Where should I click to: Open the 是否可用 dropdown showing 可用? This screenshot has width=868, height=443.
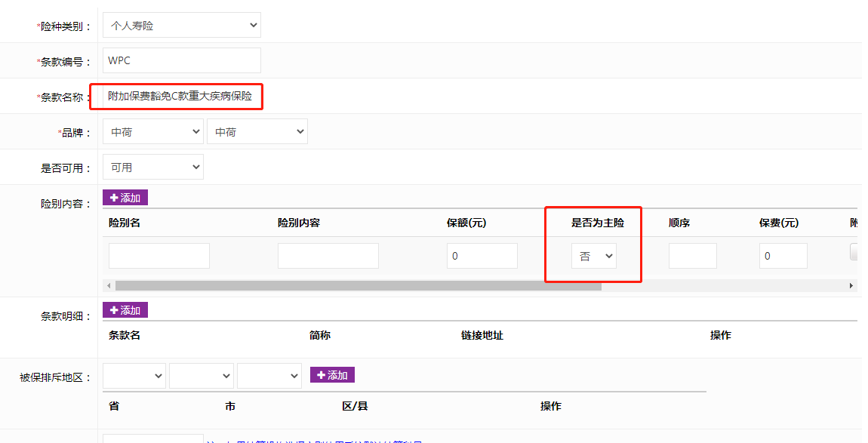click(152, 168)
